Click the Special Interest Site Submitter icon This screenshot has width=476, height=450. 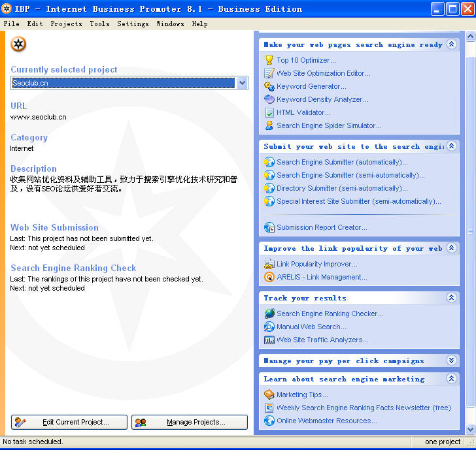pyautogui.click(x=269, y=201)
